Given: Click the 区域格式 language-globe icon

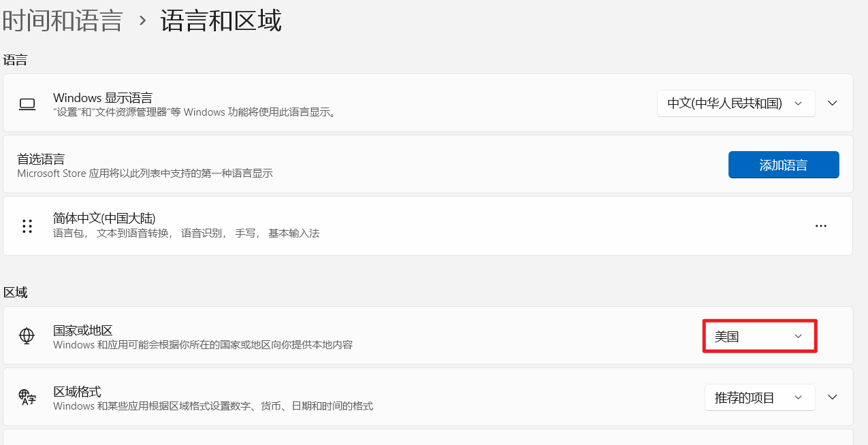Looking at the screenshot, I should point(27,398).
